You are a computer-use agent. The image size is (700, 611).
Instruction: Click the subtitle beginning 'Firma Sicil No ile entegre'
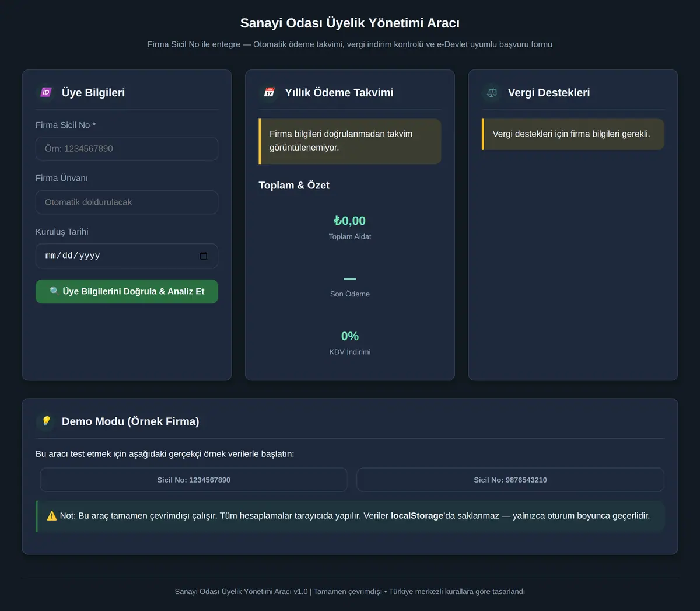tap(350, 44)
